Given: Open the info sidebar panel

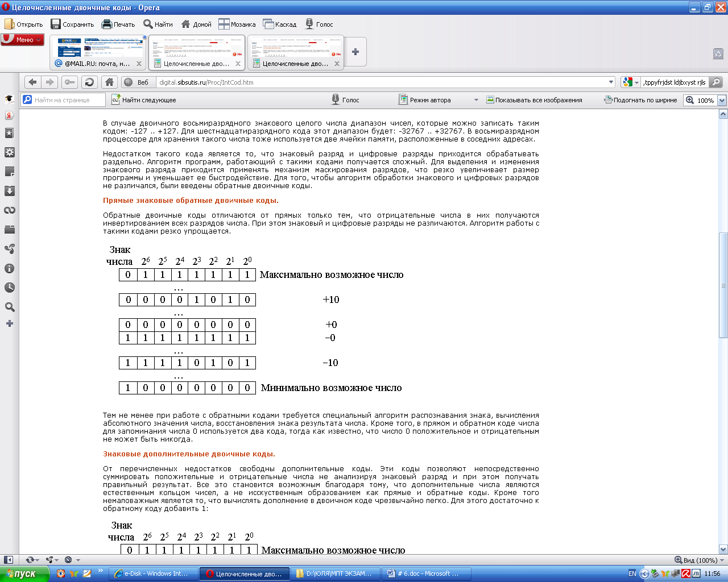Looking at the screenshot, I should (x=9, y=268).
